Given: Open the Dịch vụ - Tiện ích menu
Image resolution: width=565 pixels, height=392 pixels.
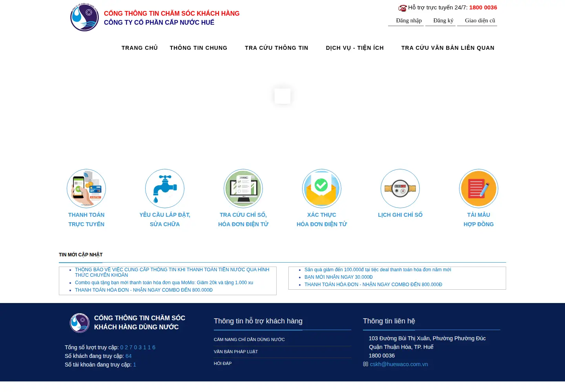Looking at the screenshot, I should click(x=355, y=48).
